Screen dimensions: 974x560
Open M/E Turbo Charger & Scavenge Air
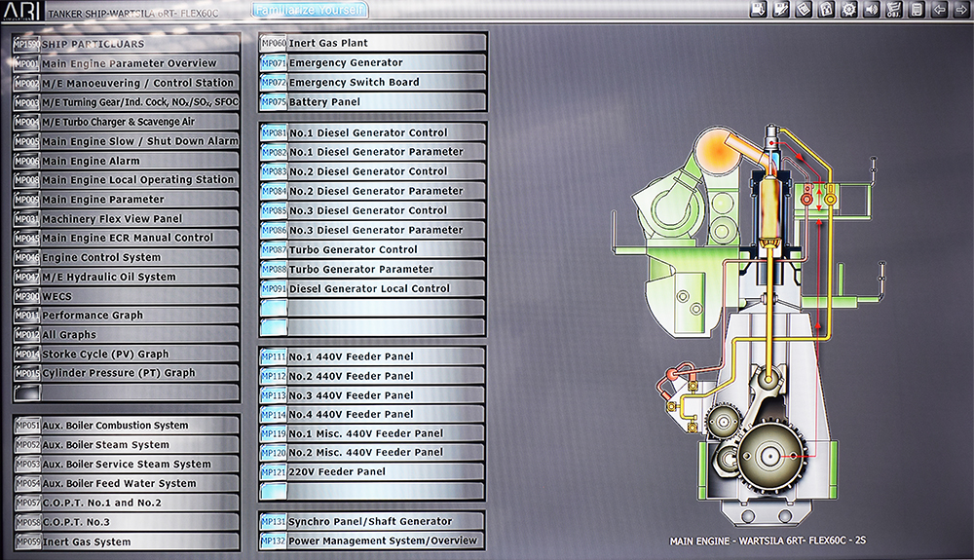pyautogui.click(x=126, y=122)
